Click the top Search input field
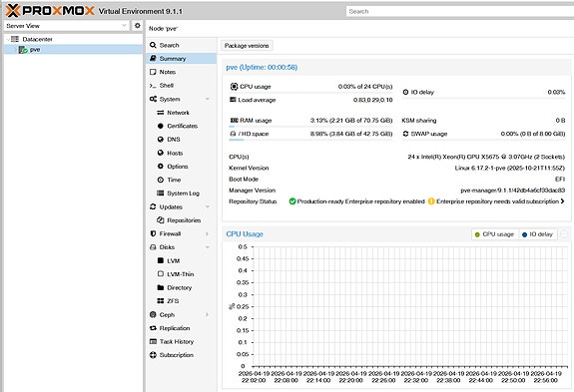This screenshot has width=574, height=392. [x=460, y=11]
